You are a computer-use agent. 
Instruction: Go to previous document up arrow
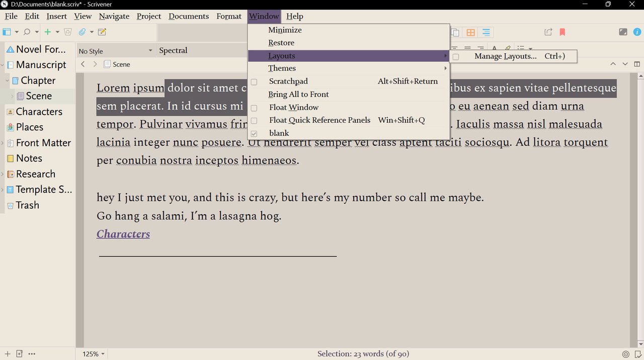613,64
